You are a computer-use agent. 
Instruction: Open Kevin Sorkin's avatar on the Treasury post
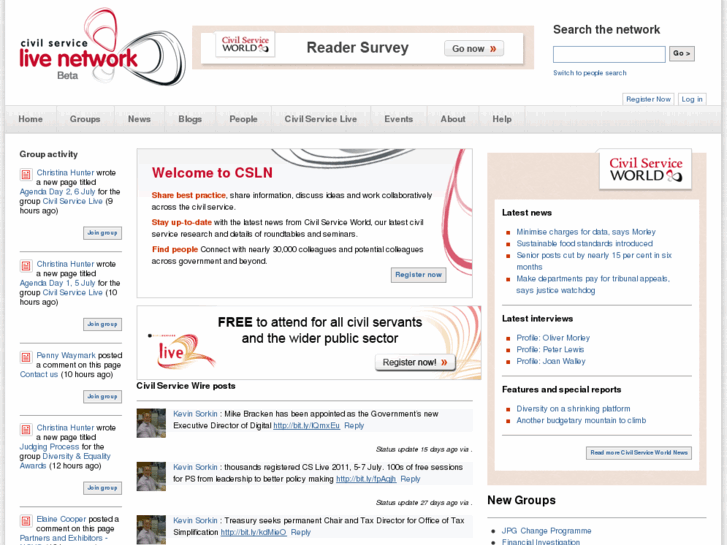[x=151, y=530]
